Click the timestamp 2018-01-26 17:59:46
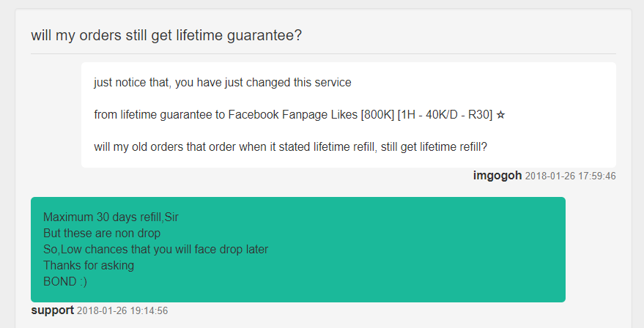 [571, 176]
